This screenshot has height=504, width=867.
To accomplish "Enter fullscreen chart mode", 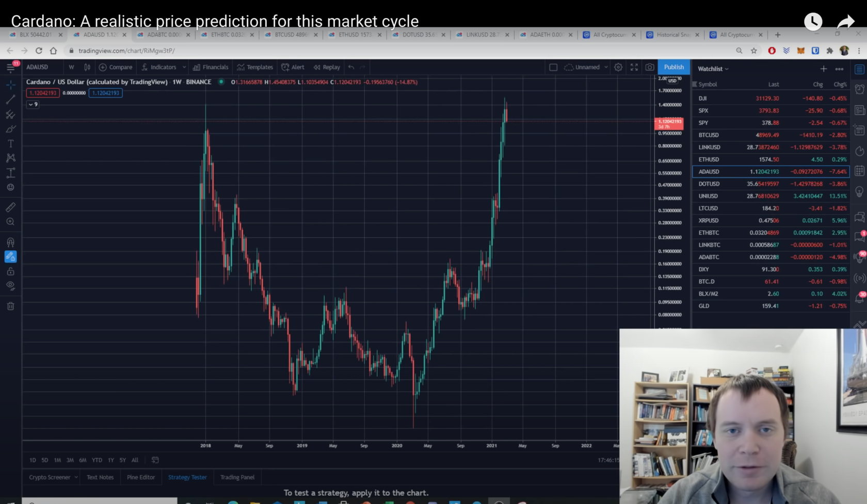I will [x=634, y=67].
